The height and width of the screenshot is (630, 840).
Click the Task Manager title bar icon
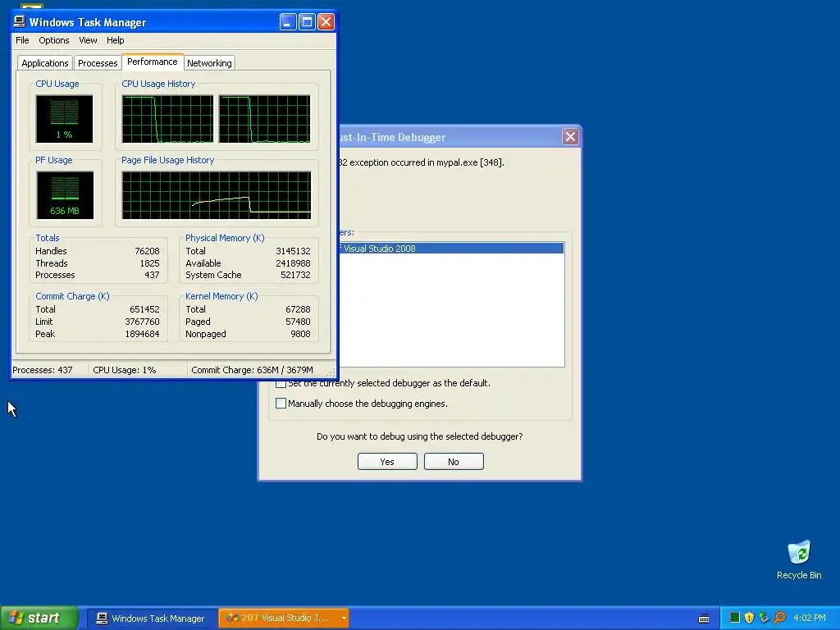pos(20,21)
